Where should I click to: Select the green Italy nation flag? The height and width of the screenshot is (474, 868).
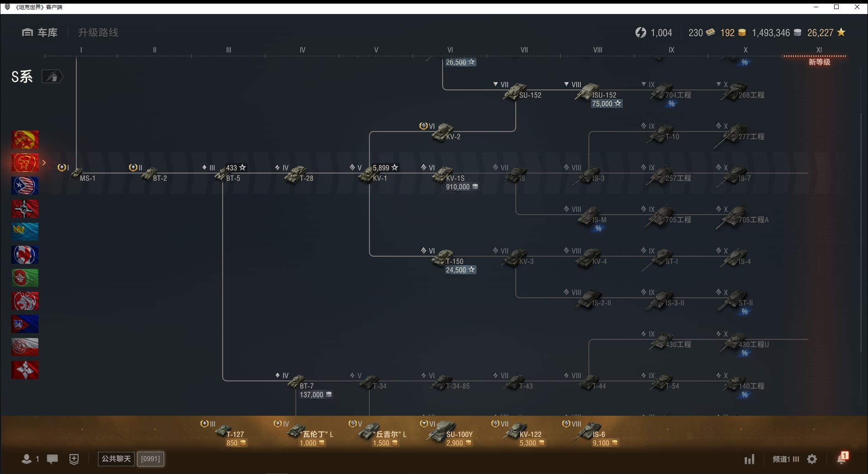pos(25,278)
